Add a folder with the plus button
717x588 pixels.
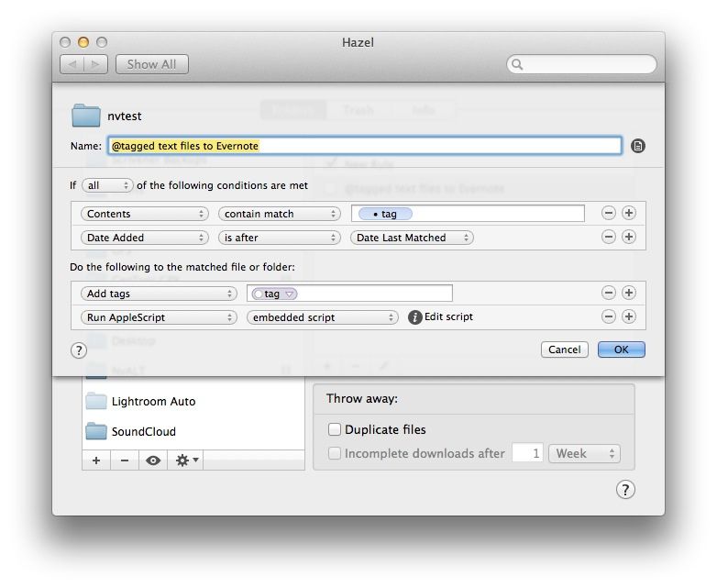(96, 460)
